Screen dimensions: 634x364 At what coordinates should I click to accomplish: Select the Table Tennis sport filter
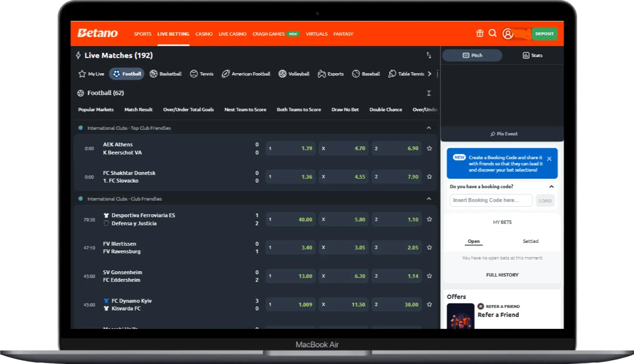click(x=406, y=74)
